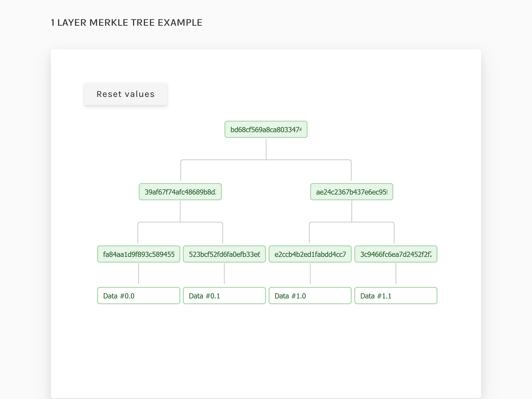Place cursor at the end of Data #1.1 text
532x399 pixels.
[x=392, y=296]
